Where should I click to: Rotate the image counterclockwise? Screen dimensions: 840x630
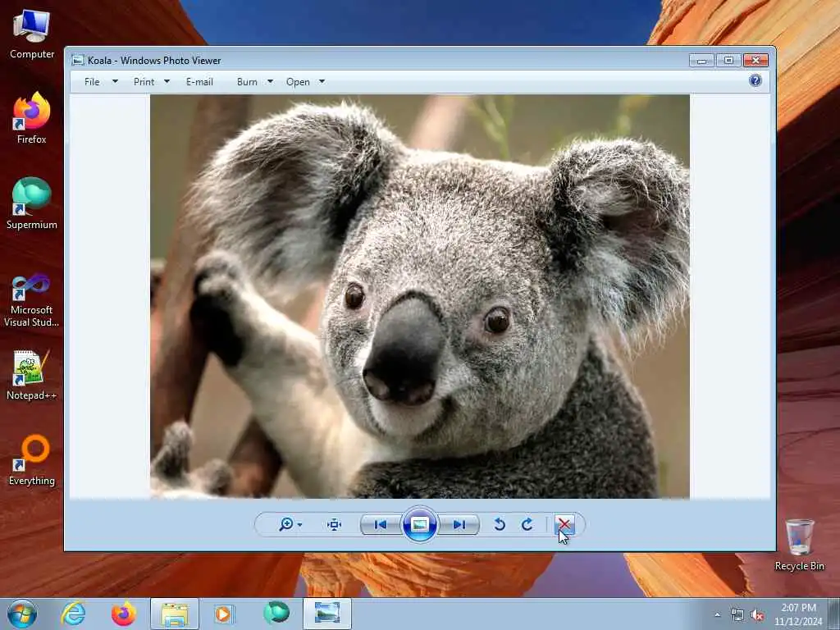(x=499, y=525)
